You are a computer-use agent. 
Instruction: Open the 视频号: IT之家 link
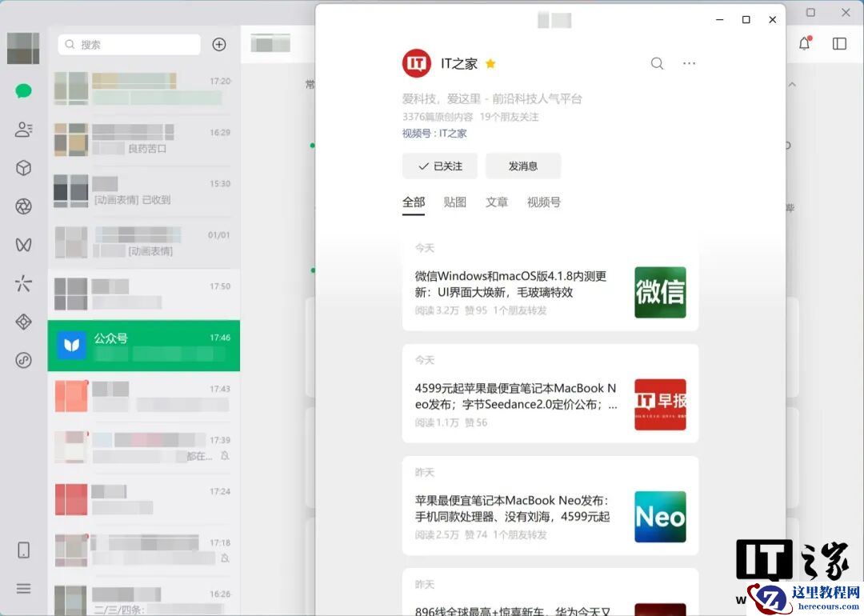click(434, 134)
